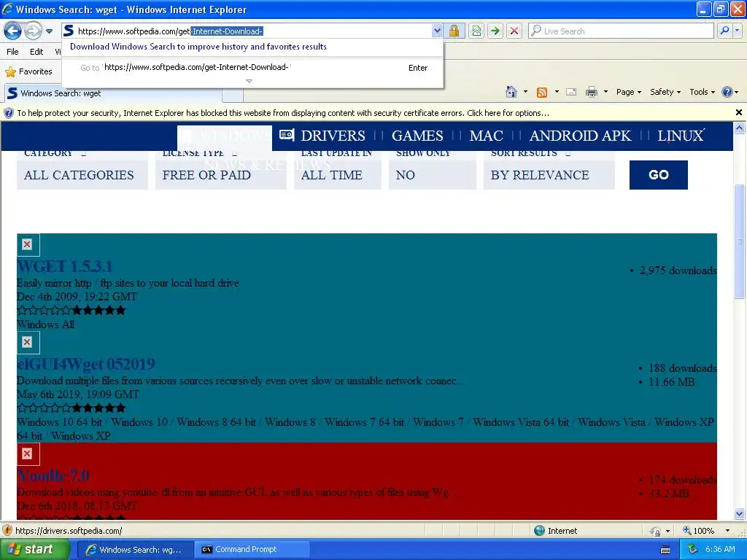Click the page scroll down arrow
Screen dimensions: 747x560
click(739, 514)
